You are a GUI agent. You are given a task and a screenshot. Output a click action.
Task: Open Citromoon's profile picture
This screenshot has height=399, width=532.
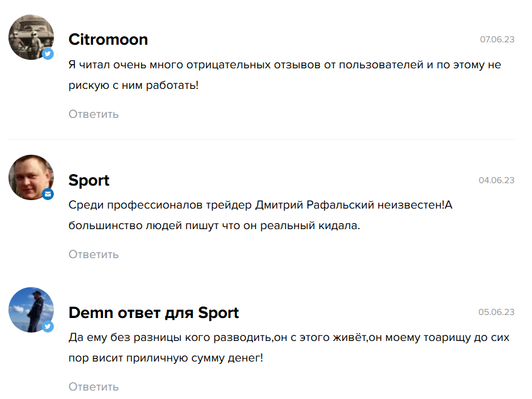(29, 36)
